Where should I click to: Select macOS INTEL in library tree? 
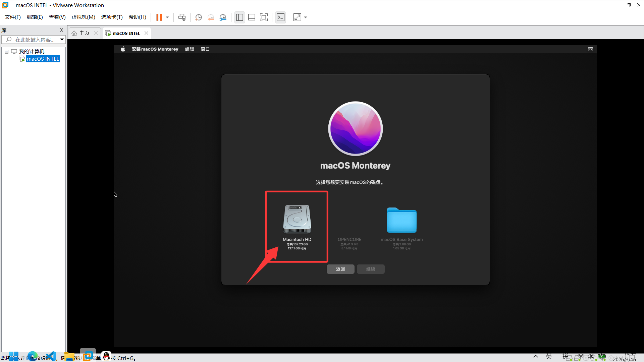[43, 59]
